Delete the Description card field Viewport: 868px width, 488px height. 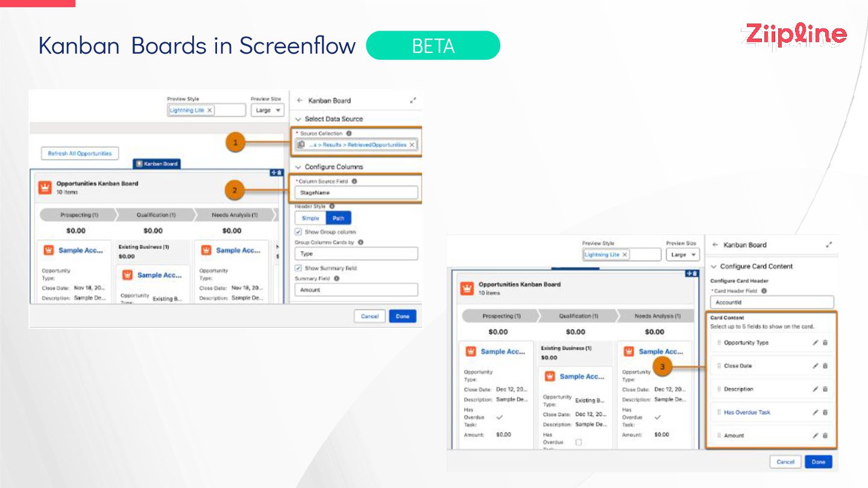825,389
